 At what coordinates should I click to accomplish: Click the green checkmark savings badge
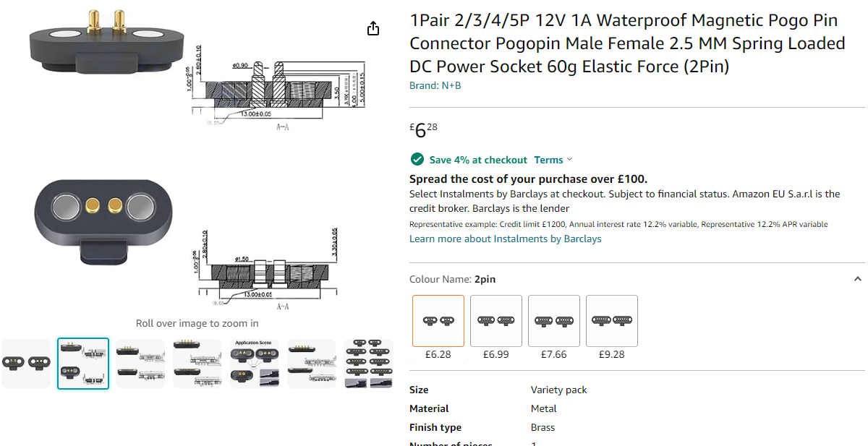417,160
